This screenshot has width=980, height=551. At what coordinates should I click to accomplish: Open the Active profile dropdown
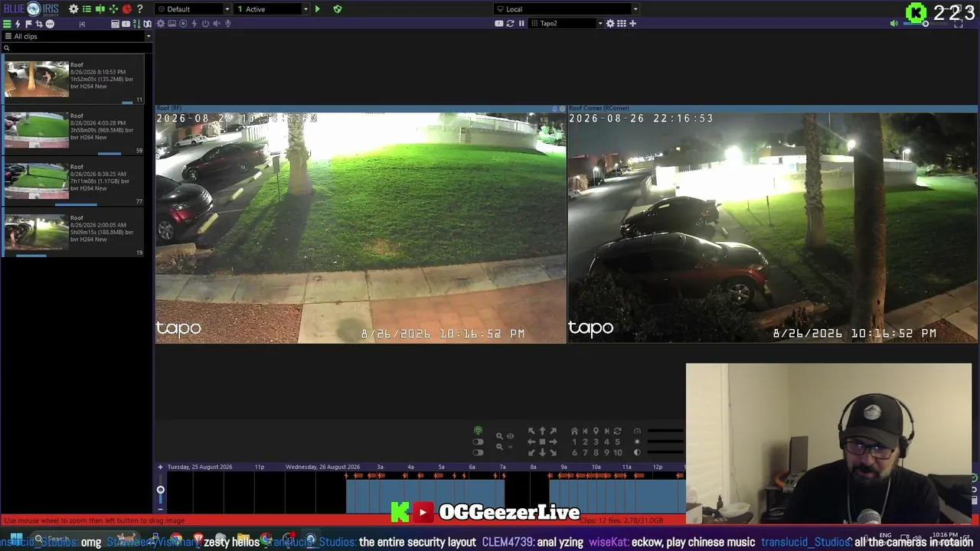pyautogui.click(x=273, y=9)
